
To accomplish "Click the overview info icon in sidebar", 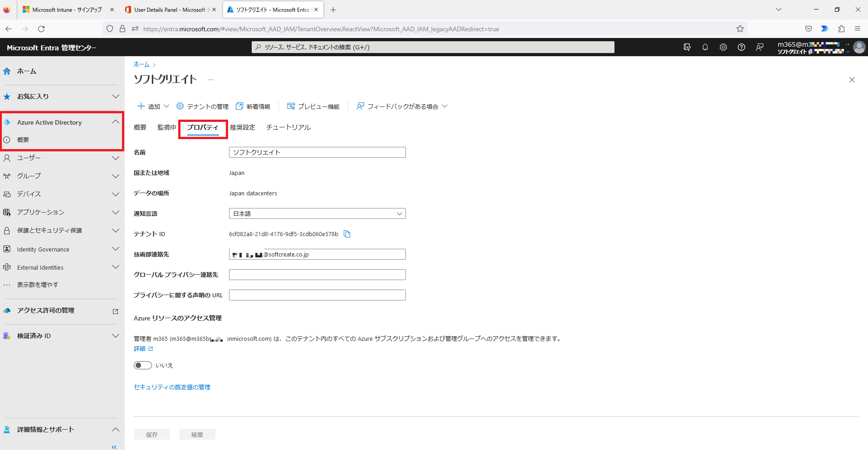I will [7, 140].
